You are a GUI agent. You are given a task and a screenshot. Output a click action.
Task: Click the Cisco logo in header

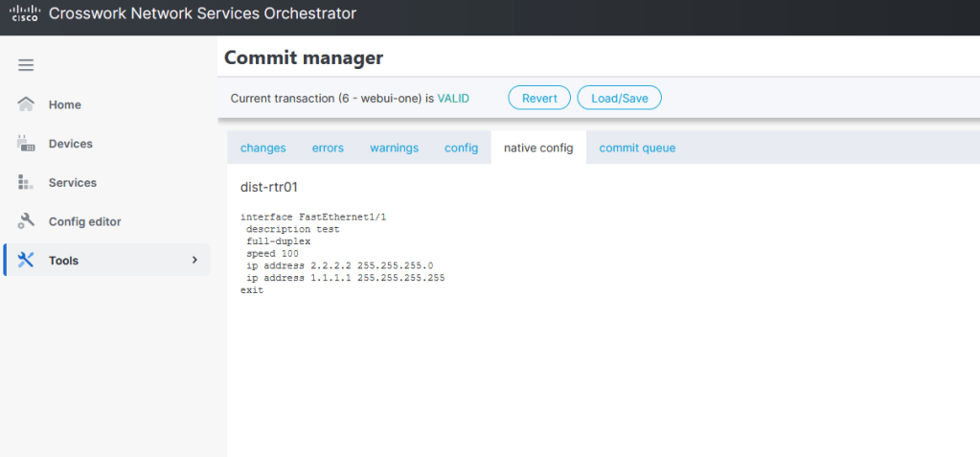point(23,13)
